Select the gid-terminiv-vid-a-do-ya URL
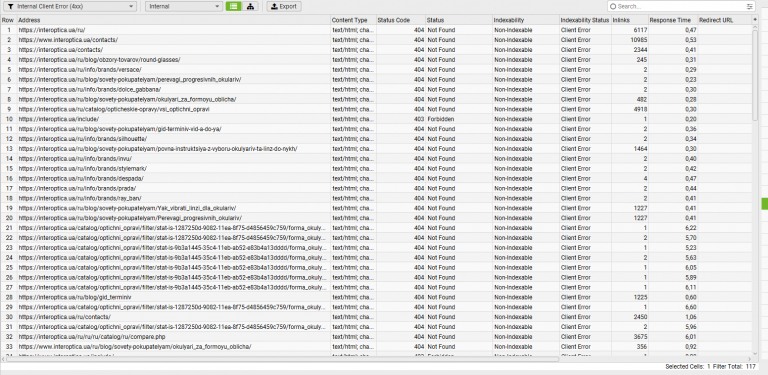 coord(120,129)
